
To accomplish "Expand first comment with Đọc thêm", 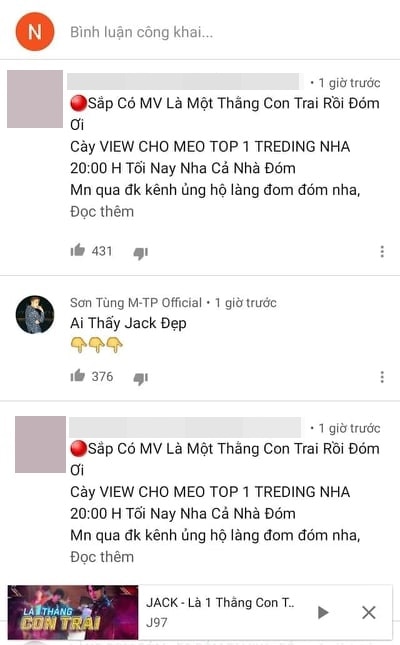I will coord(102,211).
